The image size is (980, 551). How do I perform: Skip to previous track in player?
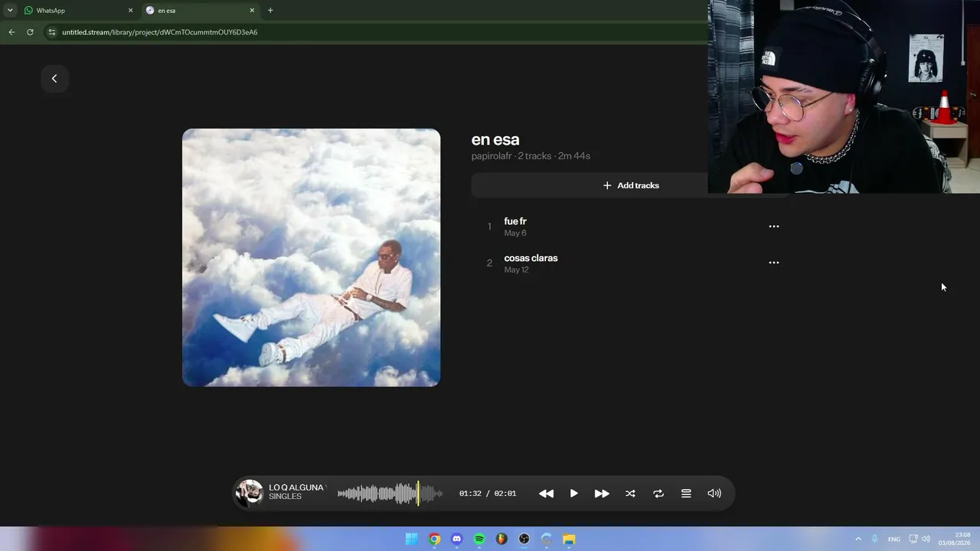[x=546, y=494]
